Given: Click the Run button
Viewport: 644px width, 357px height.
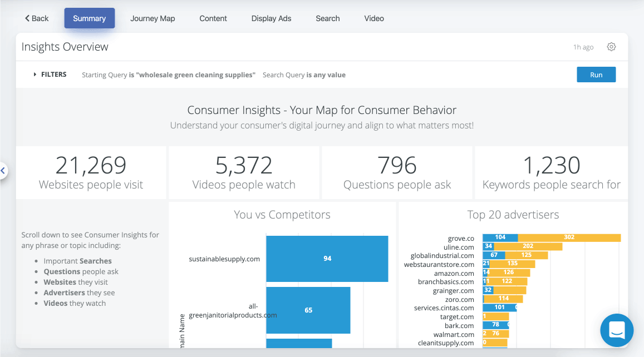Looking at the screenshot, I should 596,75.
